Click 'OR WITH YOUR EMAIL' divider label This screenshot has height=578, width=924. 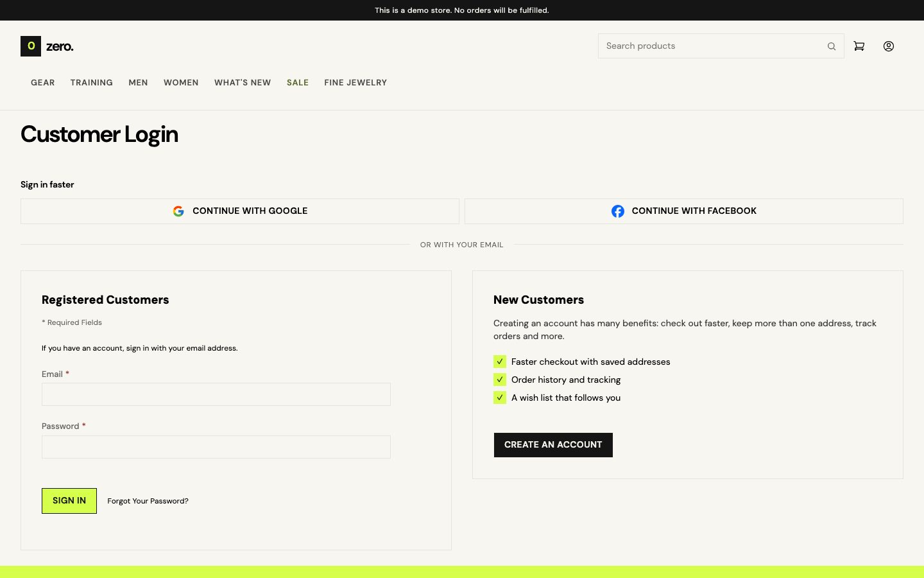click(x=462, y=245)
